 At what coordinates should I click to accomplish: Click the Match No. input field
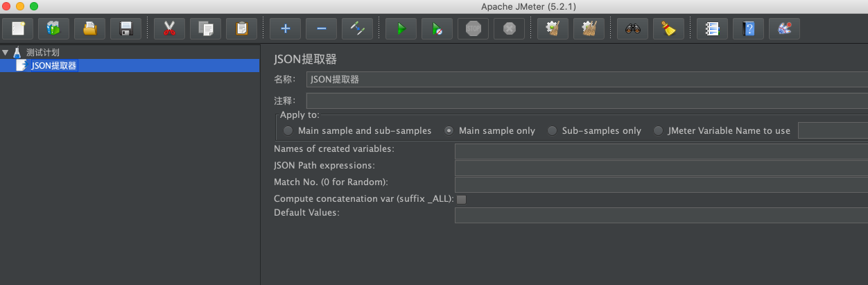click(661, 184)
